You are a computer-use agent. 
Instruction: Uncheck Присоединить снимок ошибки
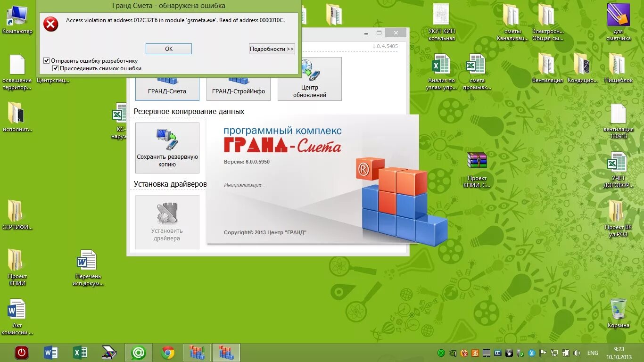pos(97,68)
